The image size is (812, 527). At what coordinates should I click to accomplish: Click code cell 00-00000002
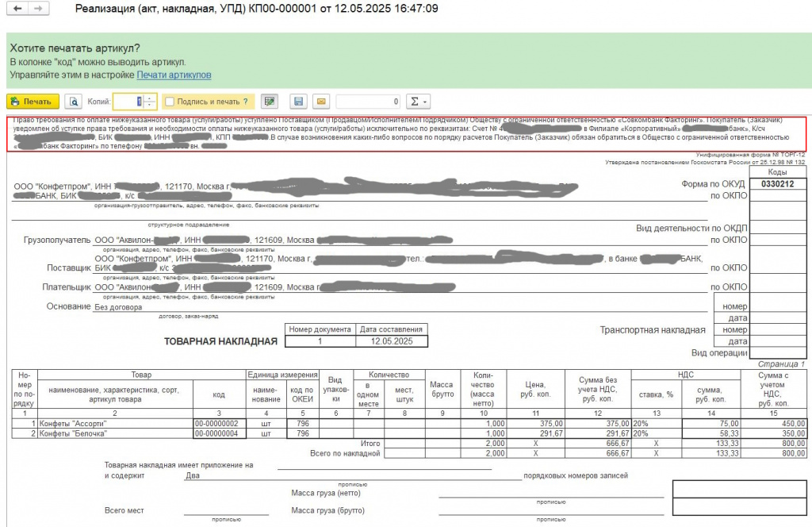(x=219, y=424)
